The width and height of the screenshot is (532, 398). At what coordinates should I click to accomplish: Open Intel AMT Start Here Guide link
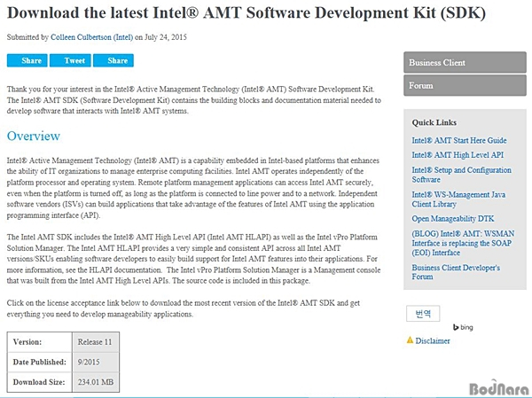tap(459, 140)
